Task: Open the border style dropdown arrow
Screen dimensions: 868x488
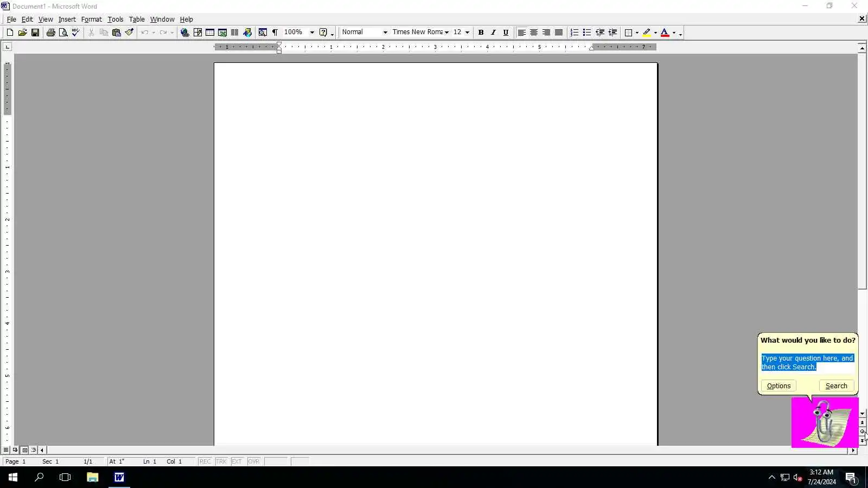Action: tap(637, 33)
